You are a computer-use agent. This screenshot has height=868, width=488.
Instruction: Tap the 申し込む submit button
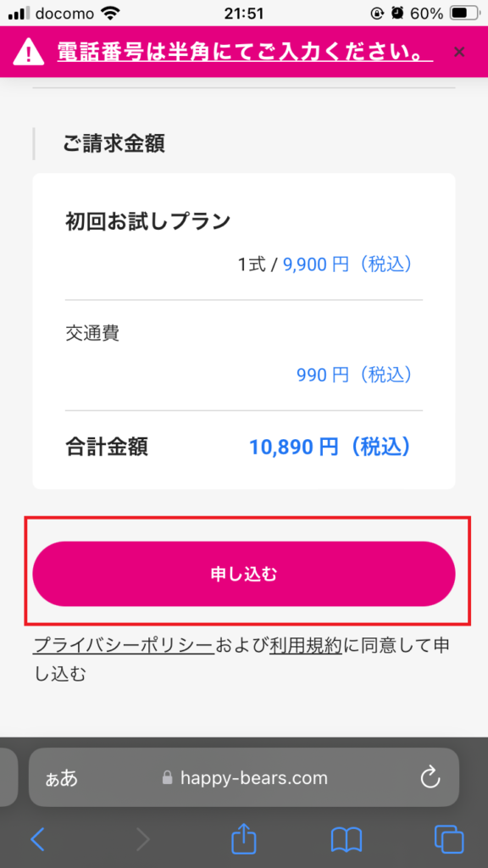click(244, 574)
